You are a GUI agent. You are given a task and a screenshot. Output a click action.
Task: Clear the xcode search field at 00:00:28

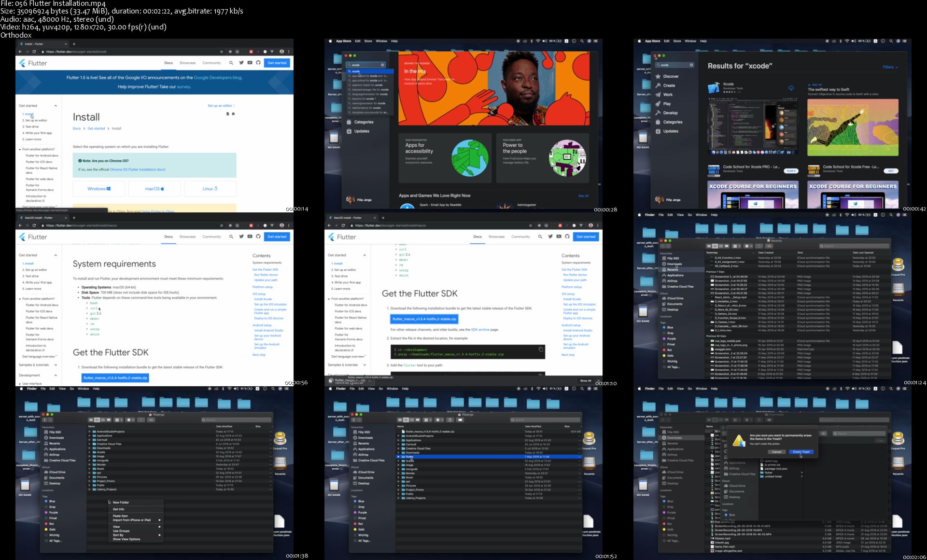pos(382,65)
